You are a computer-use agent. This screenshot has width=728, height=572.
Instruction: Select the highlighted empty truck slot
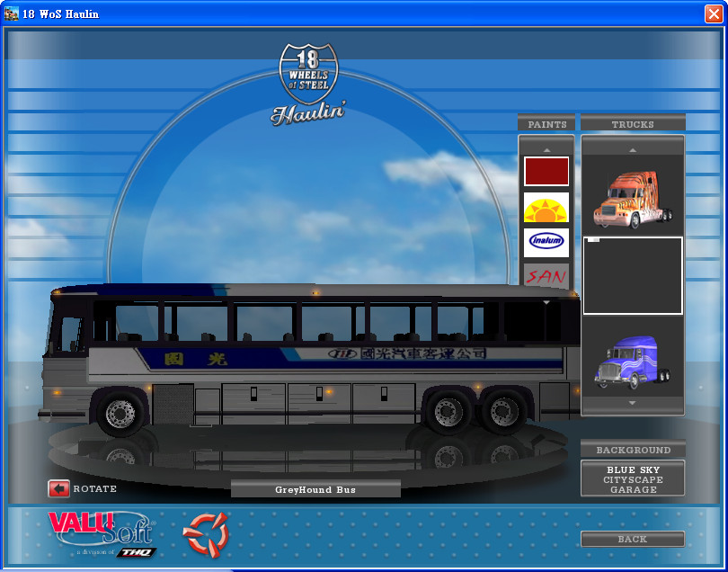[633, 275]
